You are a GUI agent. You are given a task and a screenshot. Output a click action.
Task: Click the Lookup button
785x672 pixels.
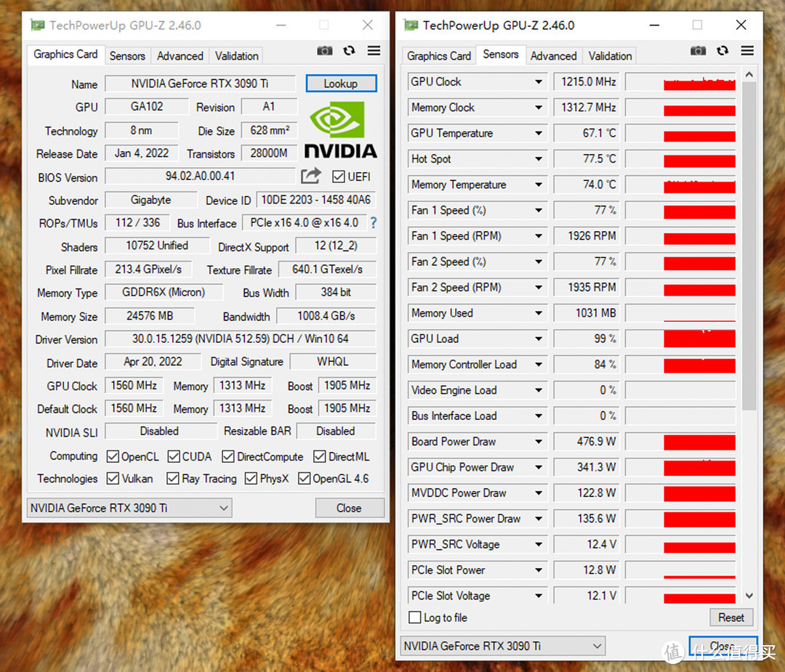click(x=341, y=84)
